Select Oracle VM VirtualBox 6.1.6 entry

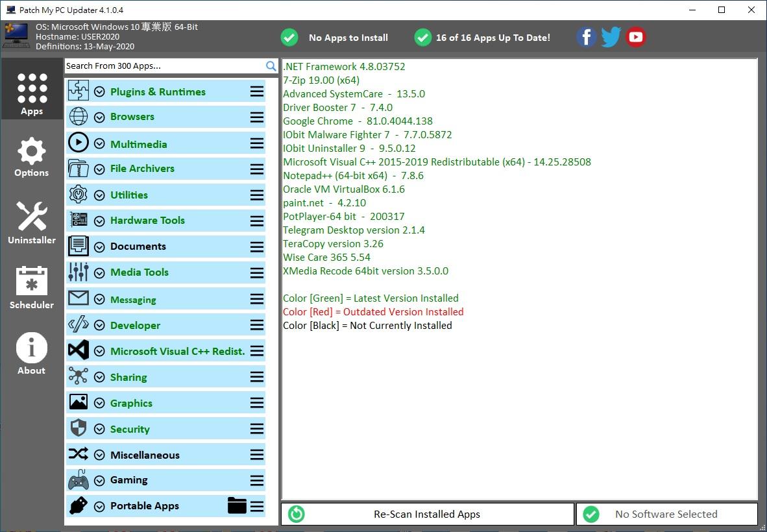[x=343, y=189]
